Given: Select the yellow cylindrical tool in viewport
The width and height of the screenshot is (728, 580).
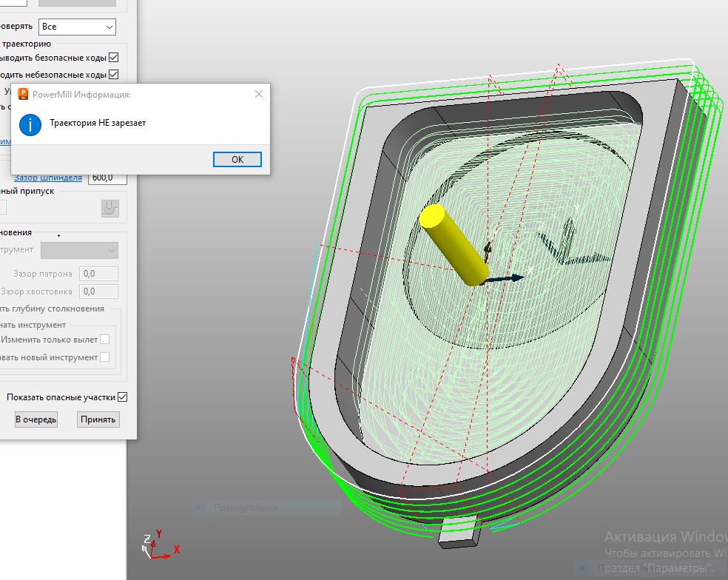Looking at the screenshot, I should coord(454,245).
